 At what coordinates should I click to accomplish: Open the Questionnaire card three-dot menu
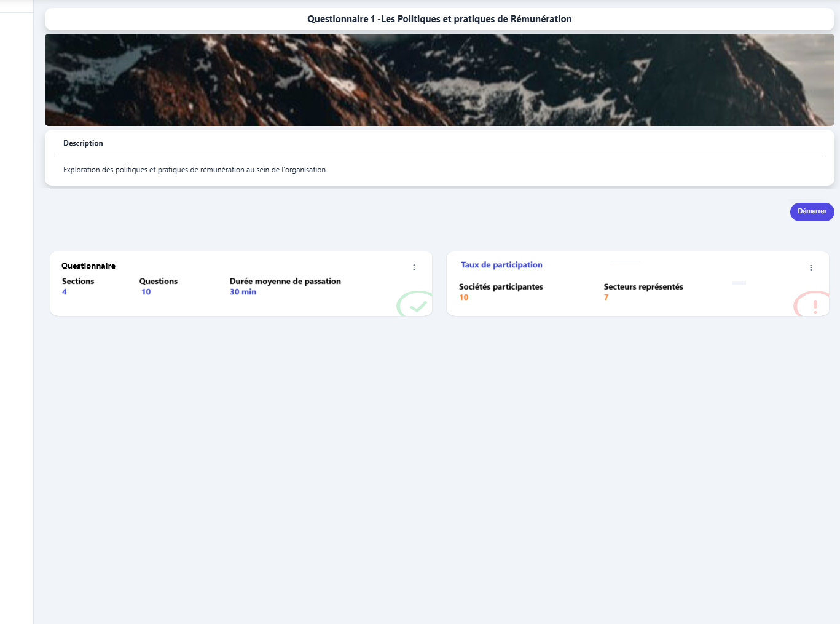(x=414, y=267)
